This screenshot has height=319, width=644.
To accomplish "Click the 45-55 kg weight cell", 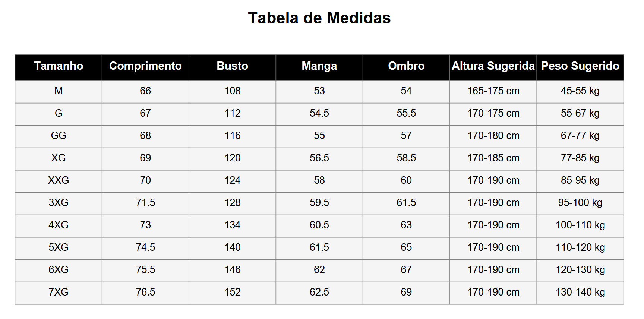I will click(x=580, y=91).
